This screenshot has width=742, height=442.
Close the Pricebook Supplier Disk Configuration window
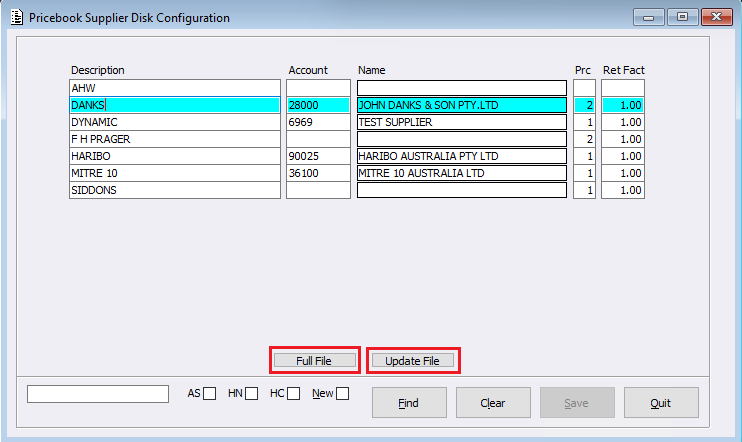716,17
